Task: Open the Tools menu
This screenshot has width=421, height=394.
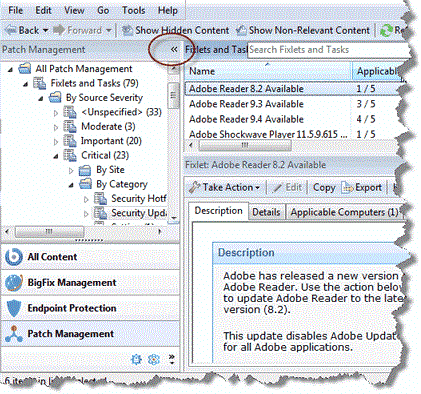Action: click(x=133, y=10)
